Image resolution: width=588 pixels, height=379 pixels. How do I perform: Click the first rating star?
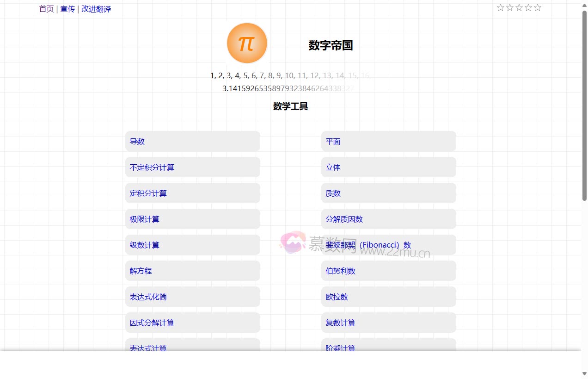pyautogui.click(x=500, y=7)
